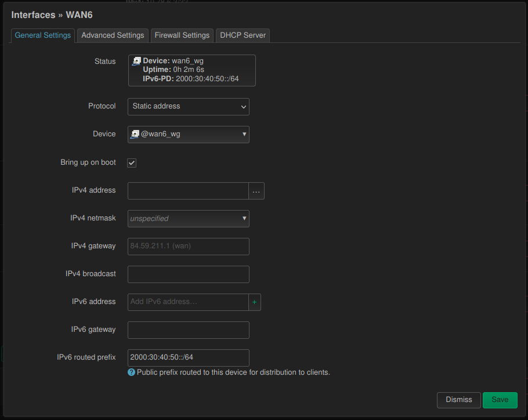Screen dimensions: 528x420
Task: Save the interface configuration
Action: pos(500,400)
